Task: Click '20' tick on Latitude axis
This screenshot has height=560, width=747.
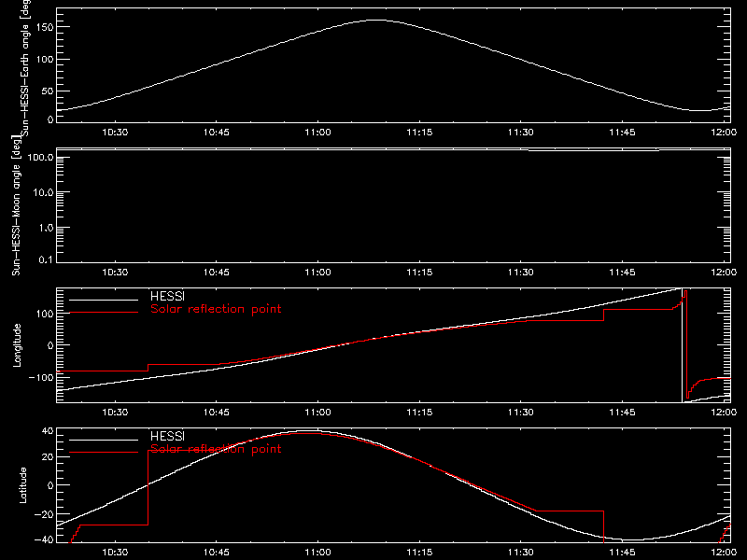Action: point(48,457)
